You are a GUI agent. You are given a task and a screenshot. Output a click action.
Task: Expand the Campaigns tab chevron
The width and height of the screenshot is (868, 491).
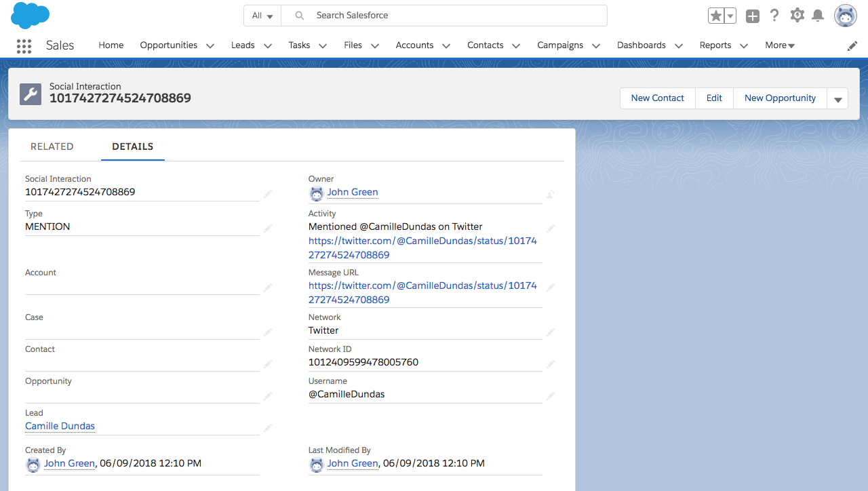pos(596,46)
